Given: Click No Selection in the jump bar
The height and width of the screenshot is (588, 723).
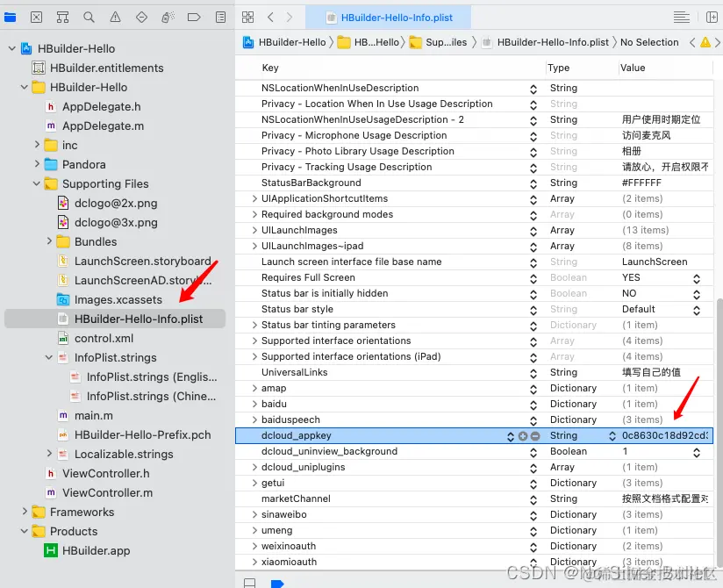Looking at the screenshot, I should click(649, 42).
